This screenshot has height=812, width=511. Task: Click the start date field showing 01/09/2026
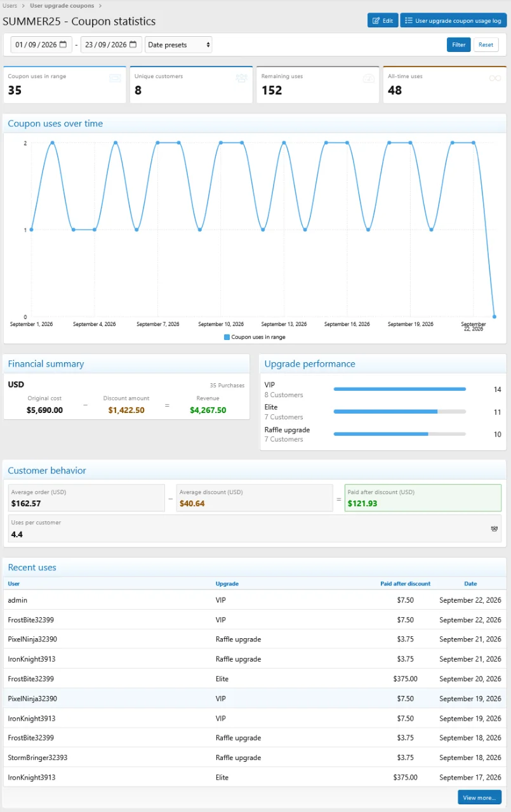(41, 44)
